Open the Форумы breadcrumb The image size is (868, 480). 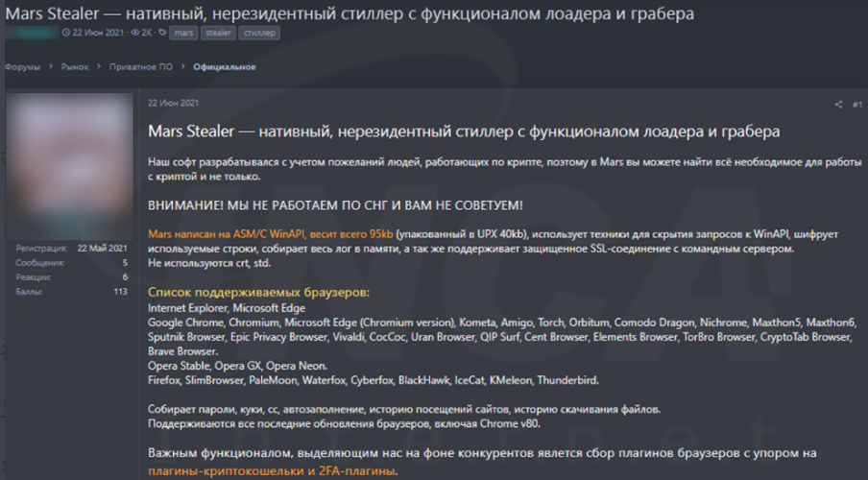coord(23,67)
